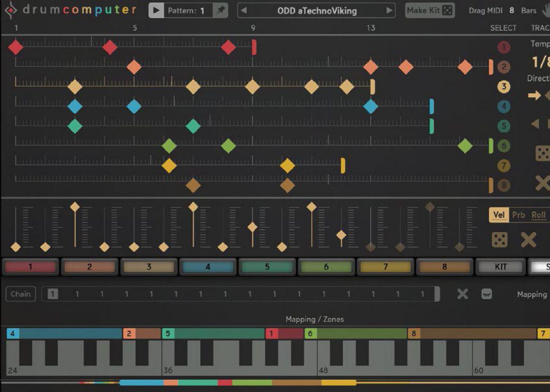This screenshot has height=392, width=550.
Task: Click the Drag MIDI label
Action: click(486, 11)
